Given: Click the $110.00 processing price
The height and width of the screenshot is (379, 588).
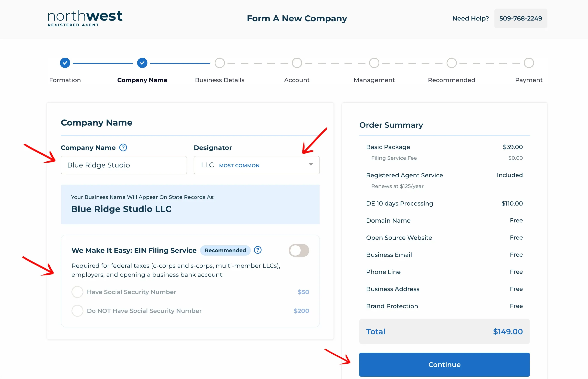Looking at the screenshot, I should (512, 204).
